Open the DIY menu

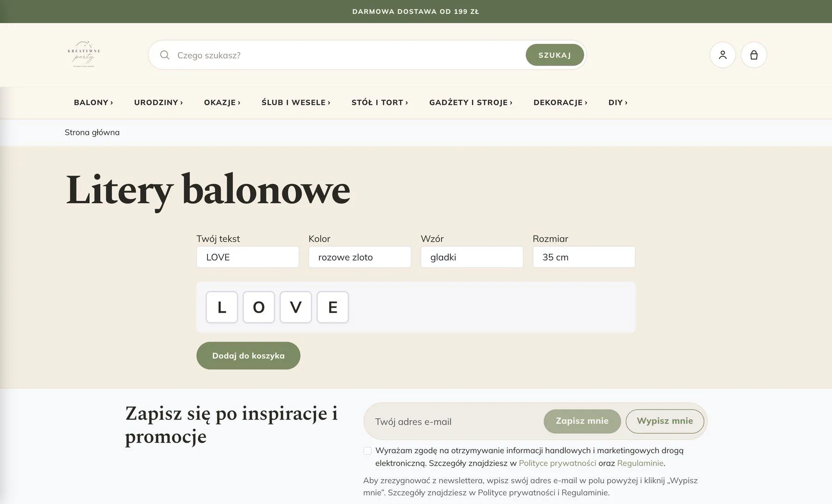point(618,103)
